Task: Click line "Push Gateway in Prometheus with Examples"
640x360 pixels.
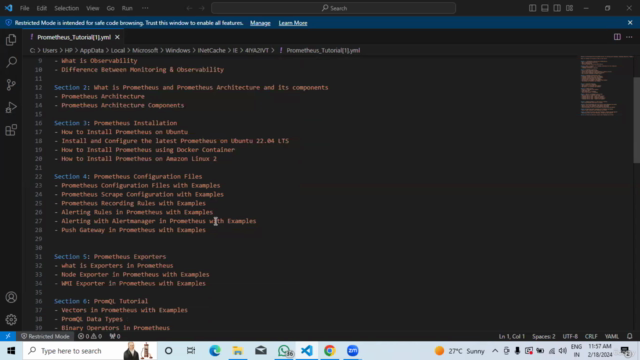Action: pos(133,230)
